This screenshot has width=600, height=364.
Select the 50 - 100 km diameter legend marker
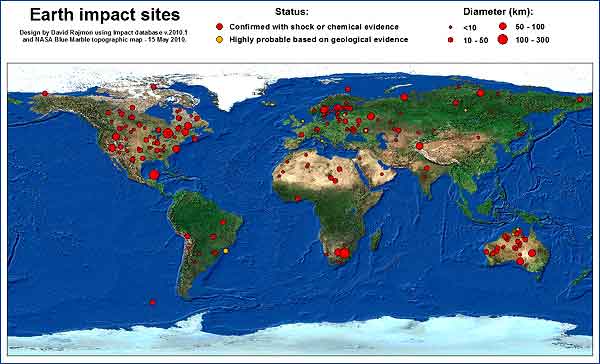[x=503, y=26]
